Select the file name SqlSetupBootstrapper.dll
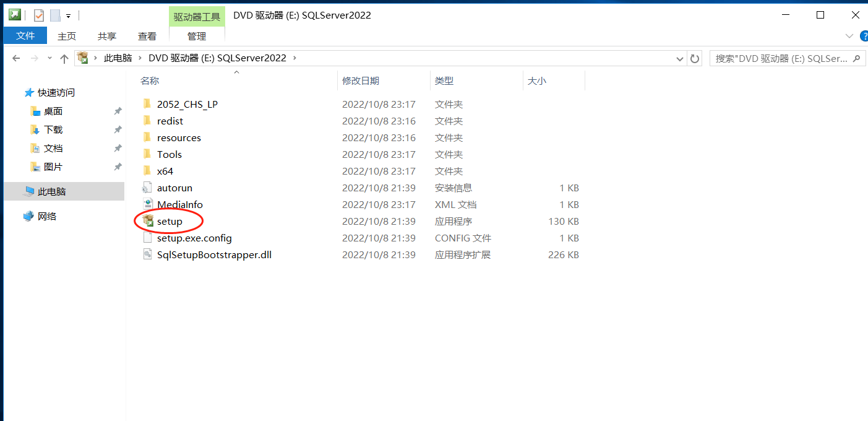 [x=214, y=254]
